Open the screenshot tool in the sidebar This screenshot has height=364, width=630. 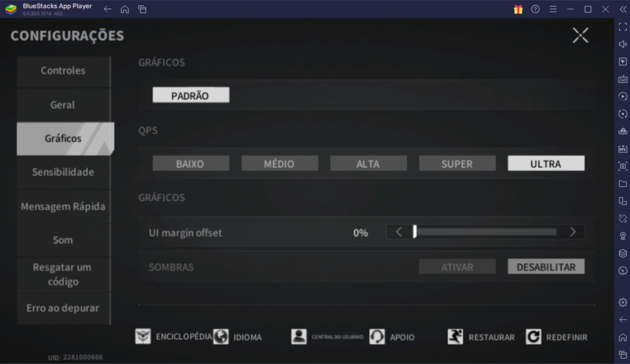click(x=622, y=165)
